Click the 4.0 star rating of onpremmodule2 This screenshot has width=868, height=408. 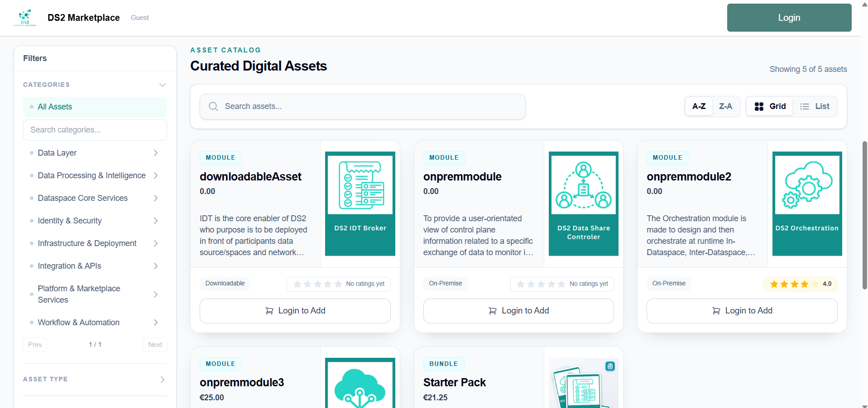coord(800,284)
